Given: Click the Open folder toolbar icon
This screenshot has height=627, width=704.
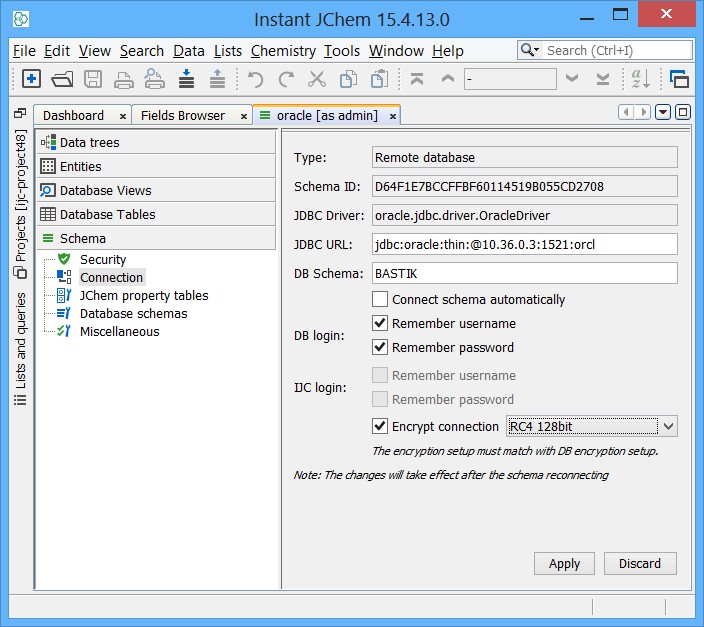Looking at the screenshot, I should tap(62, 79).
